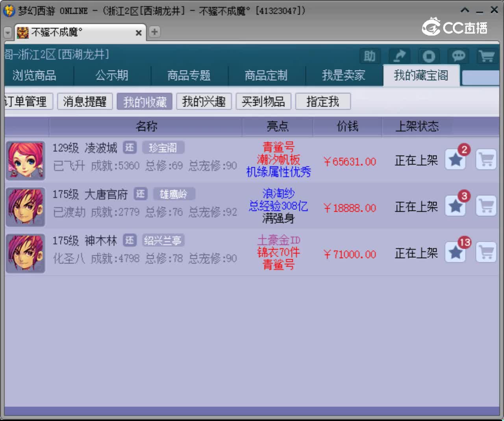504x421 pixels.
Task: Add 大唐官府 character to cart
Action: [x=486, y=206]
